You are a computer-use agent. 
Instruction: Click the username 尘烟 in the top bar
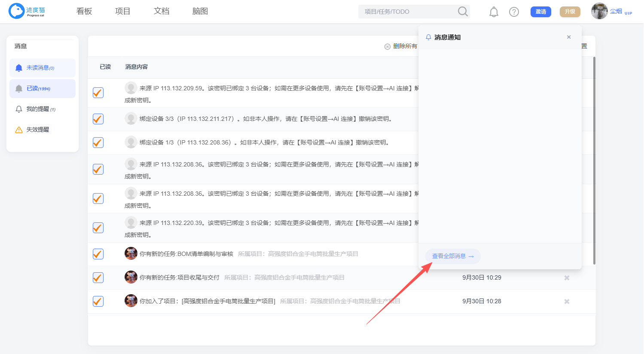point(616,11)
